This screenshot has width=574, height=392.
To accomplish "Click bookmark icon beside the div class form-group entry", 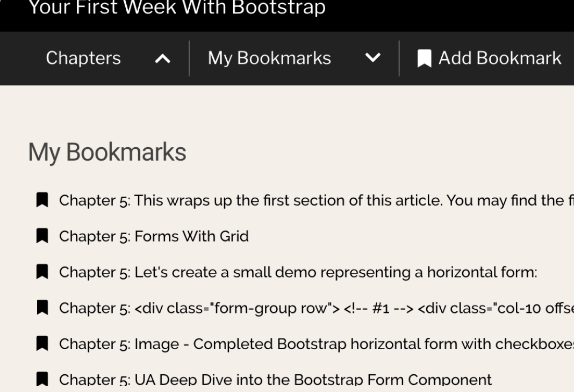I will click(42, 308).
